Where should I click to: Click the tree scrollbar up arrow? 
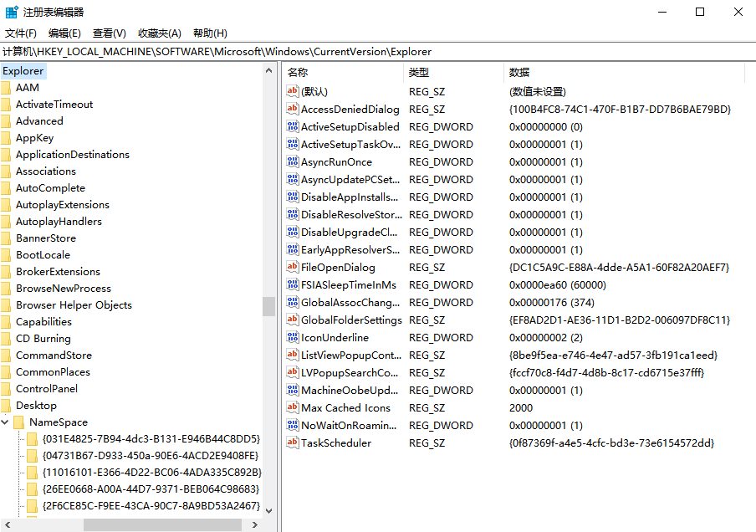[x=269, y=70]
